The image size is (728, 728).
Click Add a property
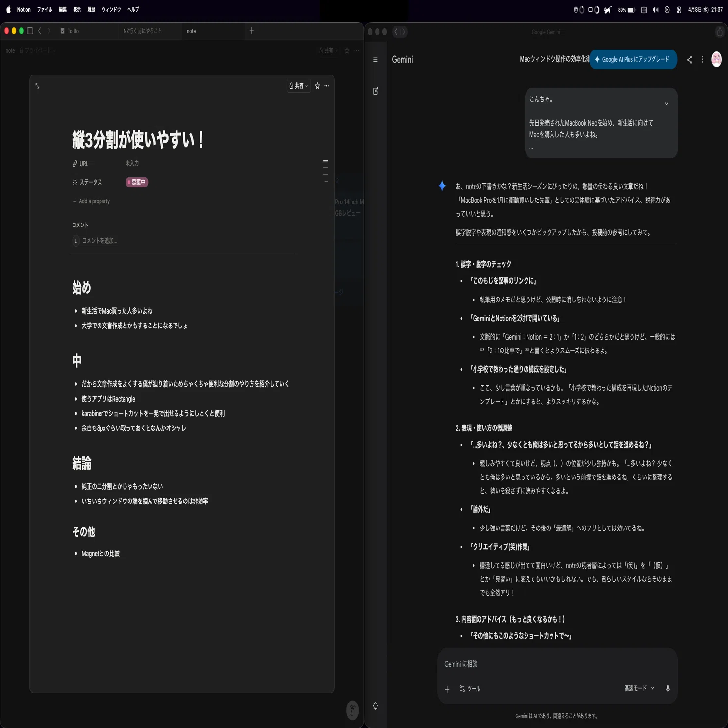[91, 201]
